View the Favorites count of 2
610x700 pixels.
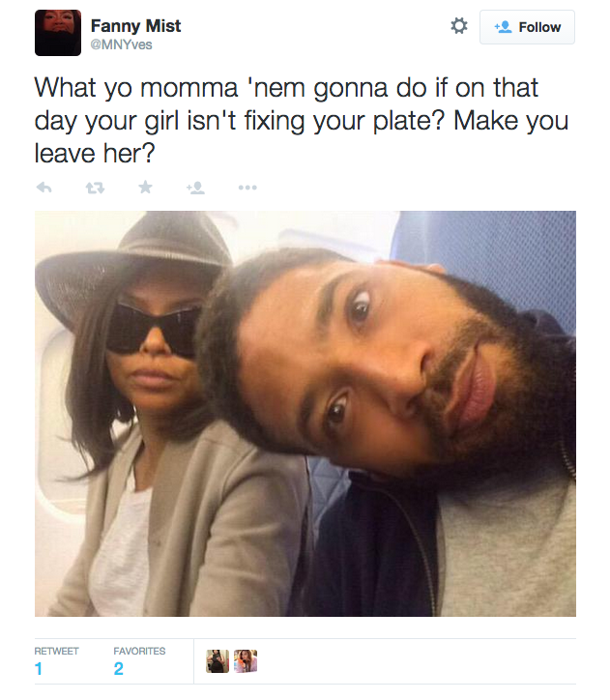click(118, 669)
